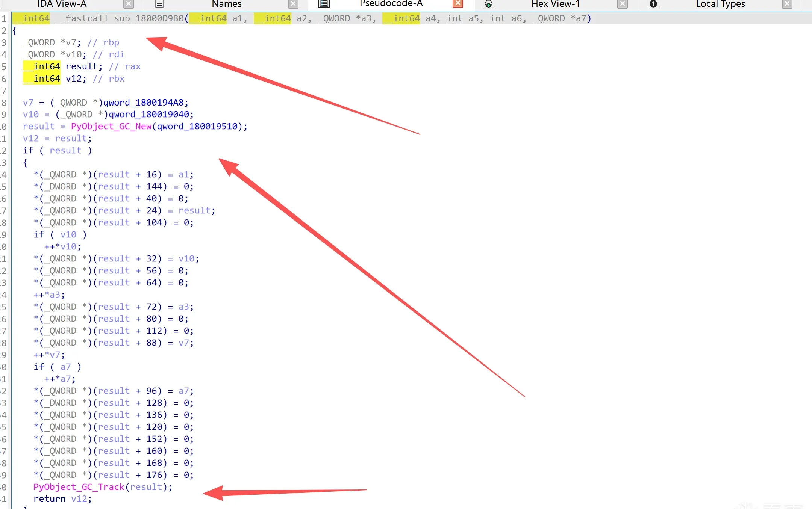Click 'result + 96) = a7' line
The height and width of the screenshot is (509, 812).
point(114,391)
